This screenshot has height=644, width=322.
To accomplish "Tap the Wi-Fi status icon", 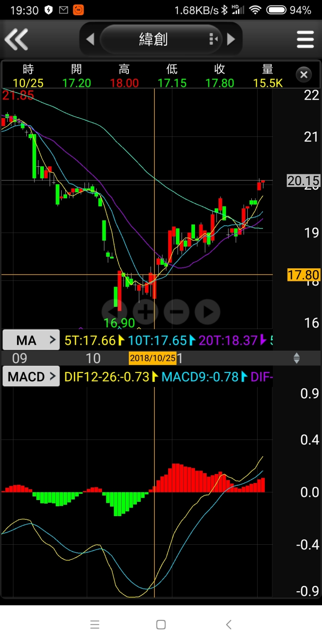I will pyautogui.click(x=255, y=10).
